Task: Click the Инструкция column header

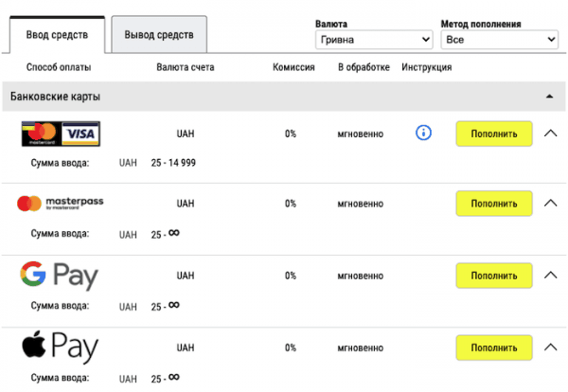Action: tap(426, 67)
